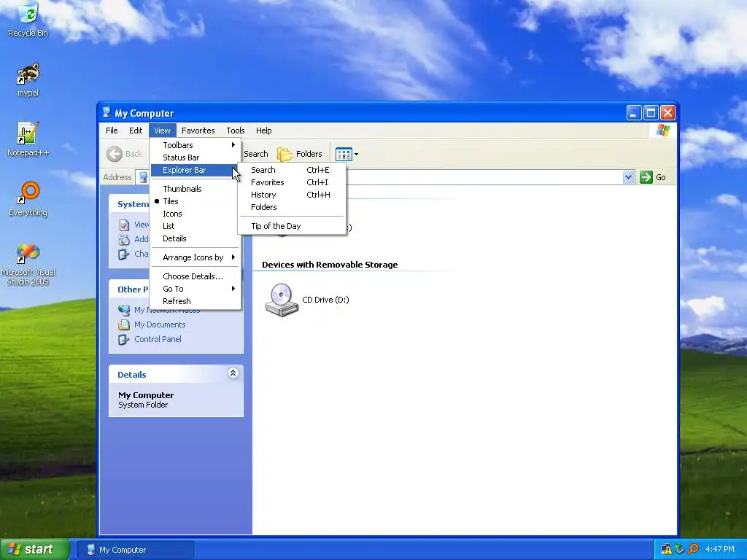Switch to Thumbnails view
Screen dimensions: 747x560
[x=196, y=189]
